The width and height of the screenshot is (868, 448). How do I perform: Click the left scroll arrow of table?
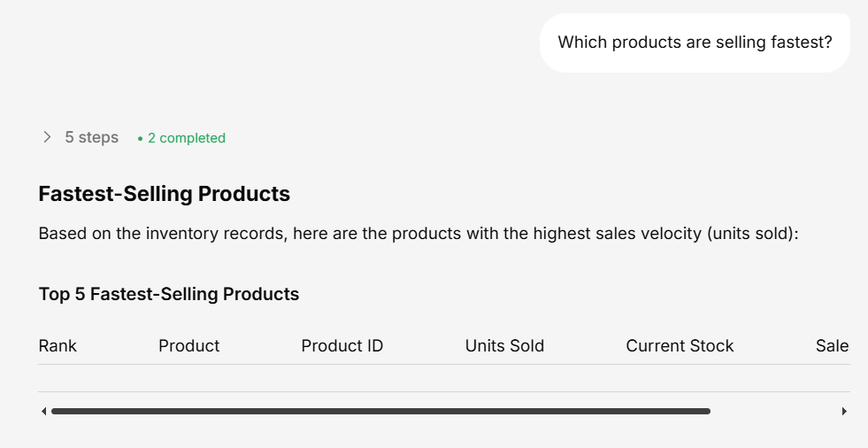43,411
